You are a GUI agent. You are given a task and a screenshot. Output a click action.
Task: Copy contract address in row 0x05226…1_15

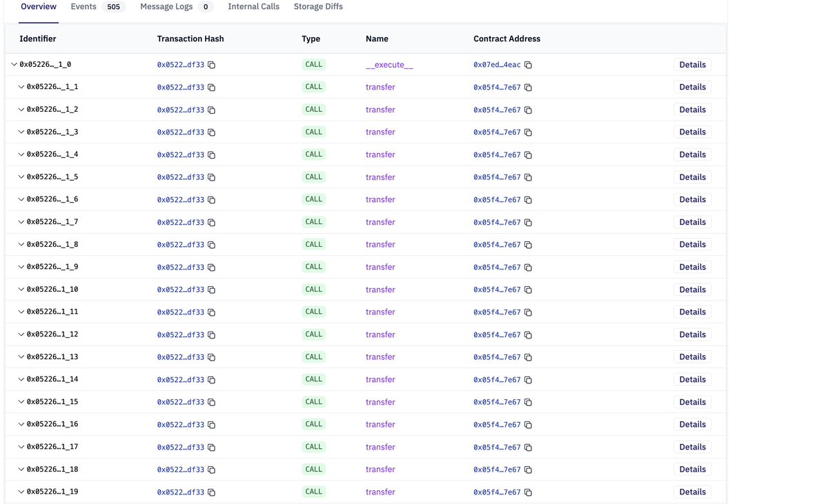[528, 402]
